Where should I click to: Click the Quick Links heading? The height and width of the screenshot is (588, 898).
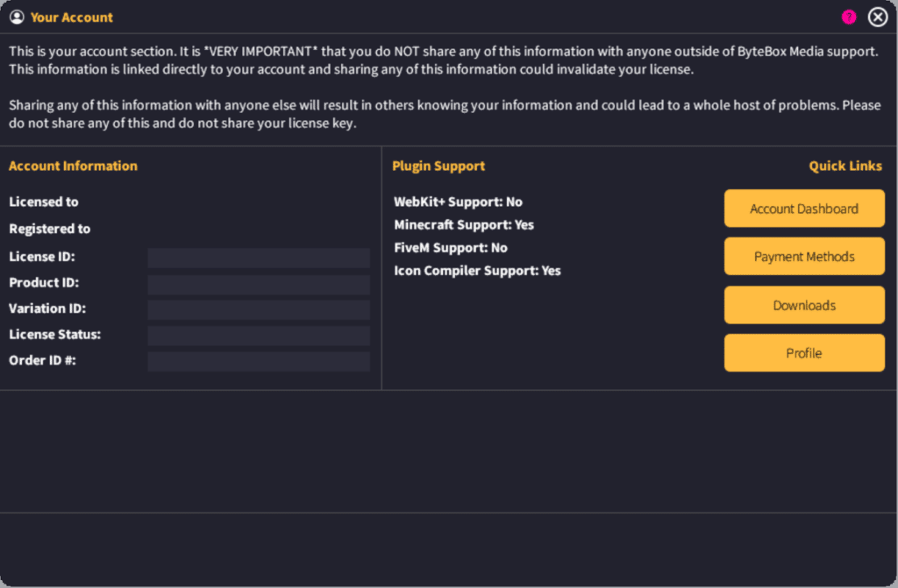click(845, 166)
